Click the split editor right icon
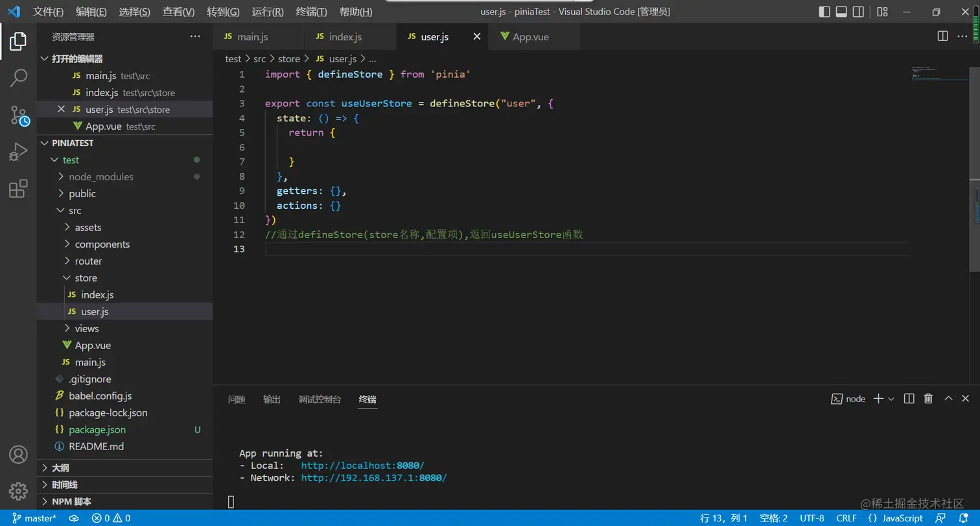The image size is (980, 526). tap(943, 36)
